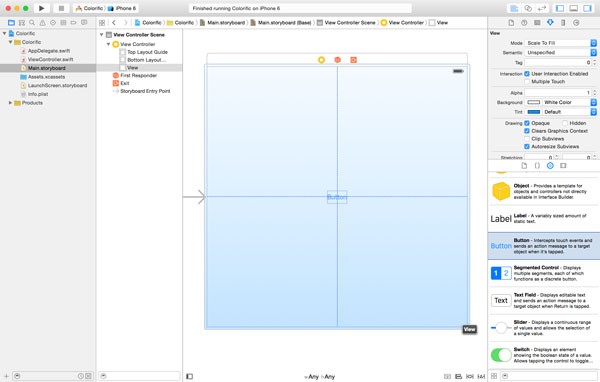Screen dimensions: 600x382
Task: Open the Size inspector
Action: click(x=563, y=23)
